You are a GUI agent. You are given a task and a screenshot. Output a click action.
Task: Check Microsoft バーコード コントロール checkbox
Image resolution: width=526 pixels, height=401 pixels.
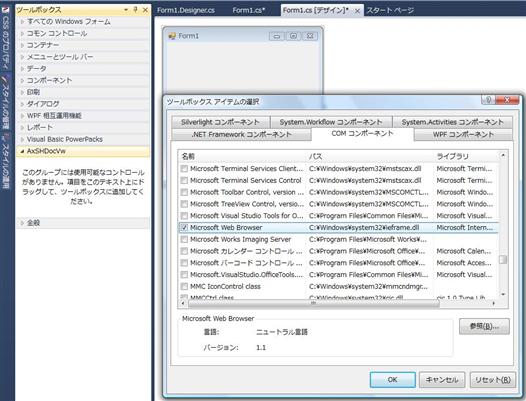pyautogui.click(x=184, y=263)
